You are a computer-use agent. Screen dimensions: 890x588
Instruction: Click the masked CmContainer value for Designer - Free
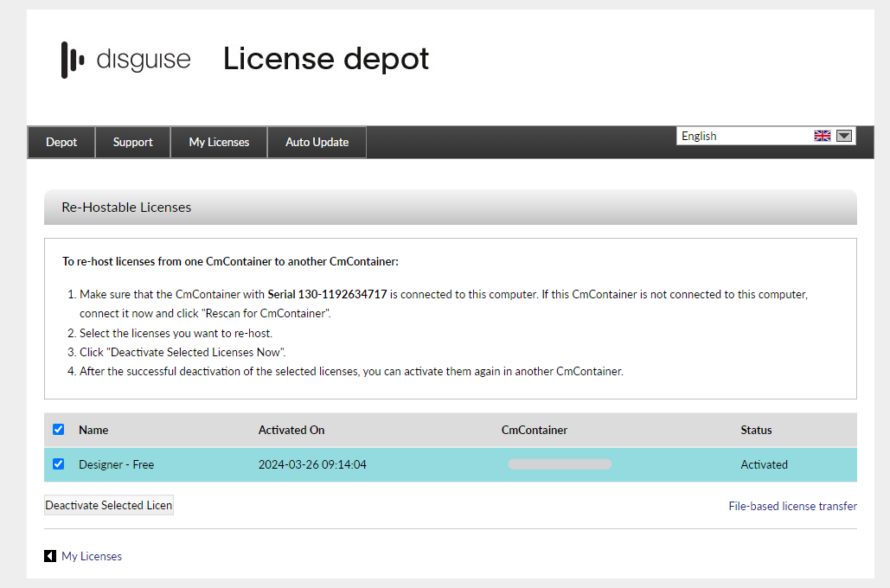[x=559, y=463]
